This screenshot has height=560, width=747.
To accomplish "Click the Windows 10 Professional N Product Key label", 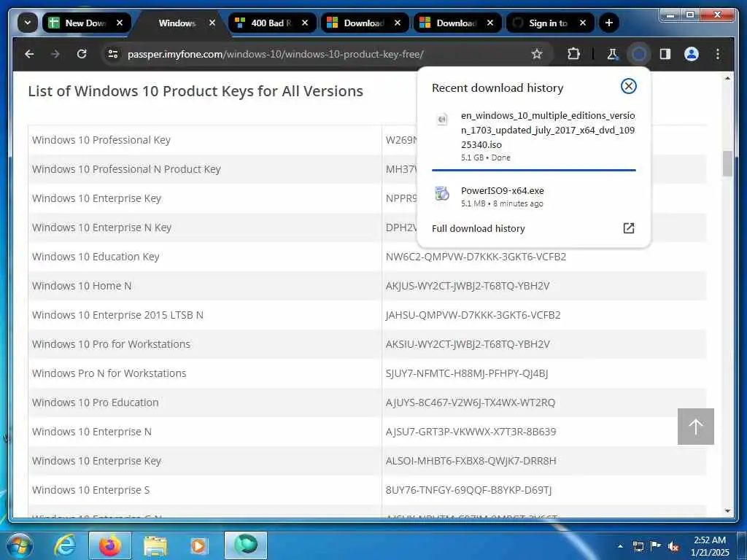I will (x=126, y=169).
